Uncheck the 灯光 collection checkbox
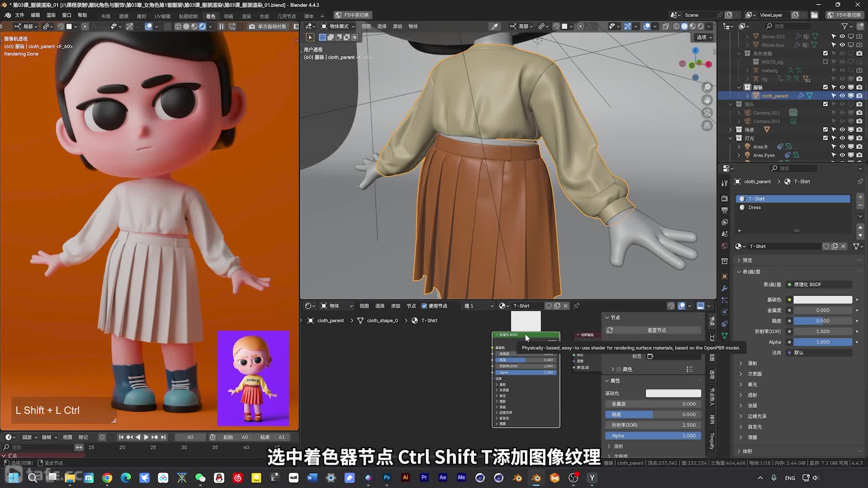 pyautogui.click(x=826, y=138)
